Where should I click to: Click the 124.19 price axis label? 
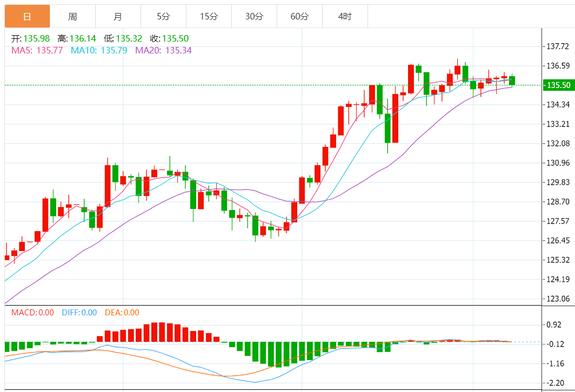click(558, 279)
